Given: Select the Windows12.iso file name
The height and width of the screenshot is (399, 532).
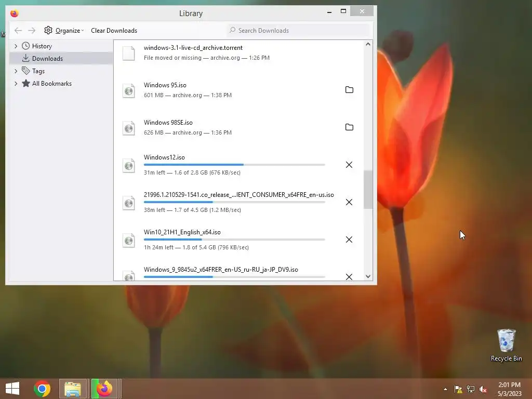Looking at the screenshot, I should (x=164, y=157).
